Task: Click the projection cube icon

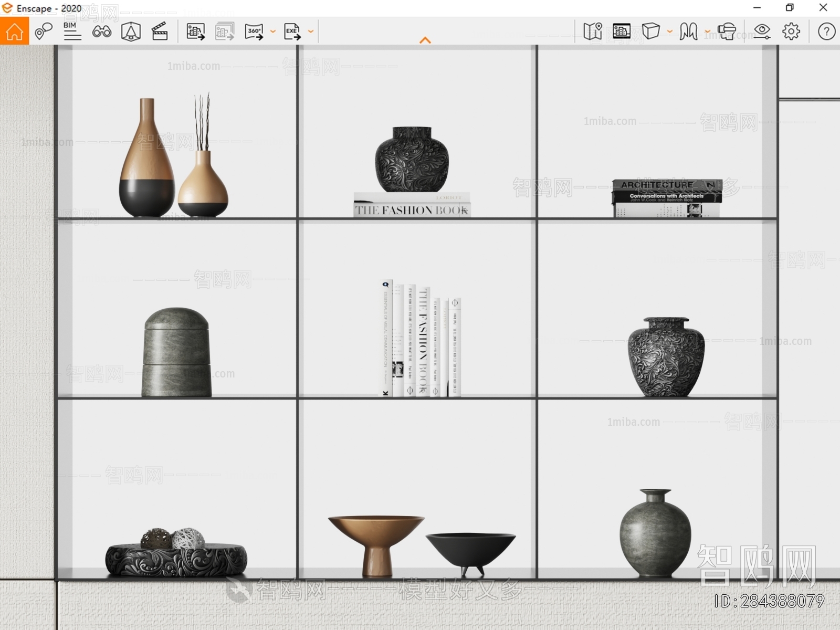Action: (x=650, y=31)
